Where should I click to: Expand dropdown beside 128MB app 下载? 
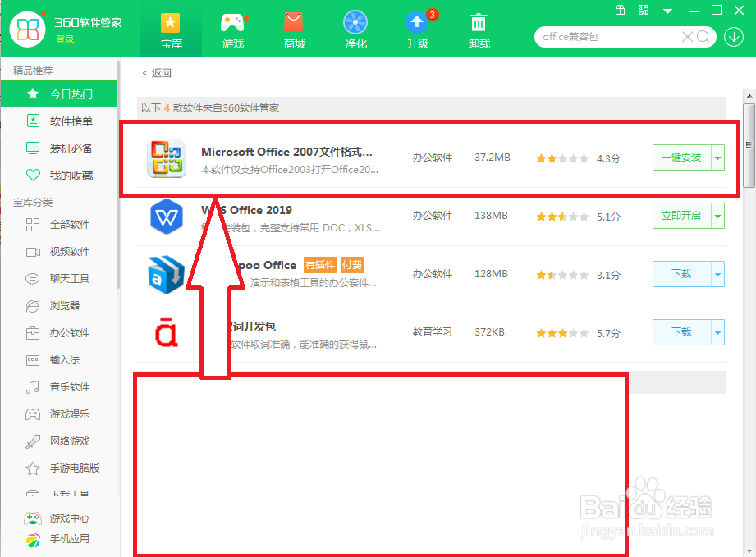[x=718, y=274]
